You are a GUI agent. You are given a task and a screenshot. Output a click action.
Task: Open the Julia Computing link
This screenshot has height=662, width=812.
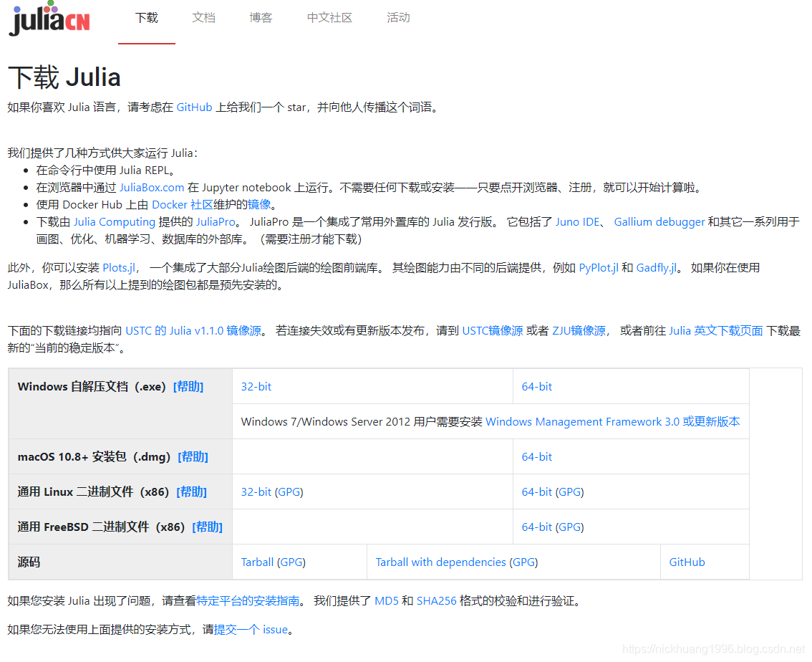(x=115, y=222)
